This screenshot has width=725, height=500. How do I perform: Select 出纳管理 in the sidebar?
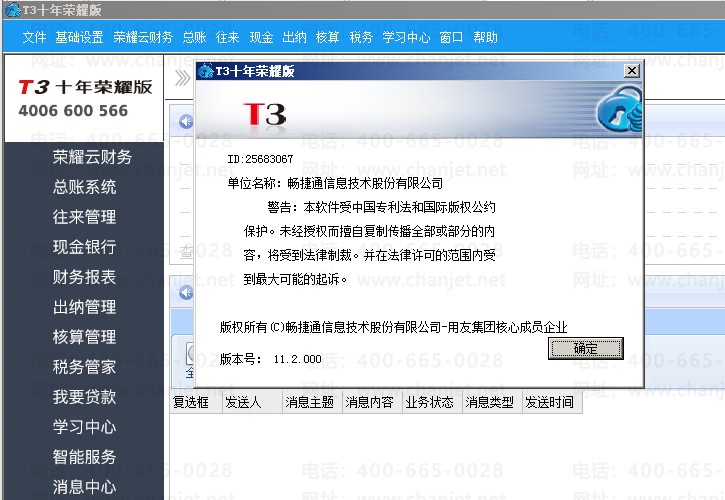click(84, 307)
